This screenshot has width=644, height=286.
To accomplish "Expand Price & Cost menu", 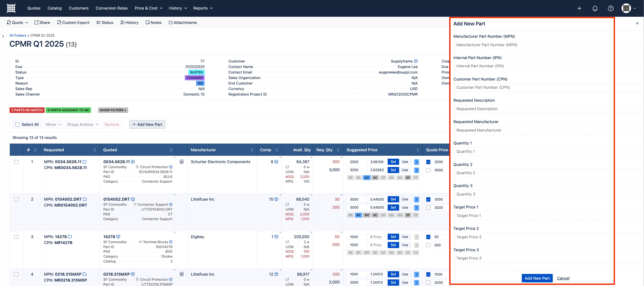I will tap(149, 8).
